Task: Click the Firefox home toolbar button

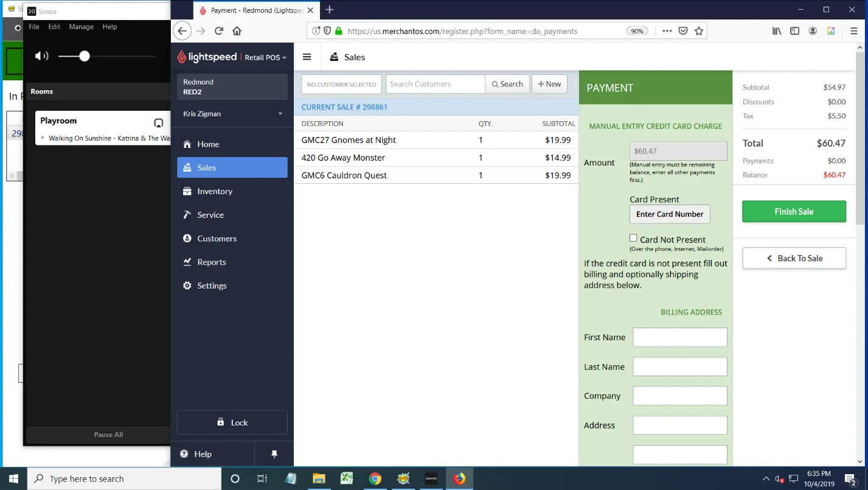Action: coord(237,31)
